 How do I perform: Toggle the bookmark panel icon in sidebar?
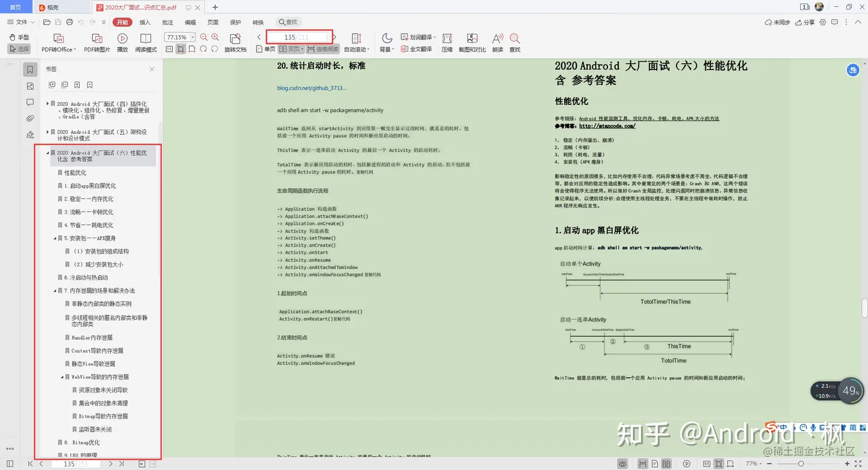tap(30, 69)
